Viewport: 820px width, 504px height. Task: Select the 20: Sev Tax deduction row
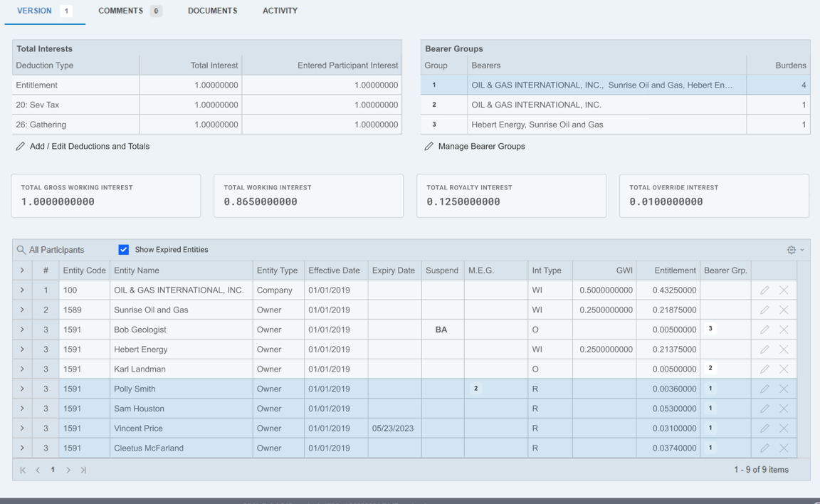coord(207,105)
